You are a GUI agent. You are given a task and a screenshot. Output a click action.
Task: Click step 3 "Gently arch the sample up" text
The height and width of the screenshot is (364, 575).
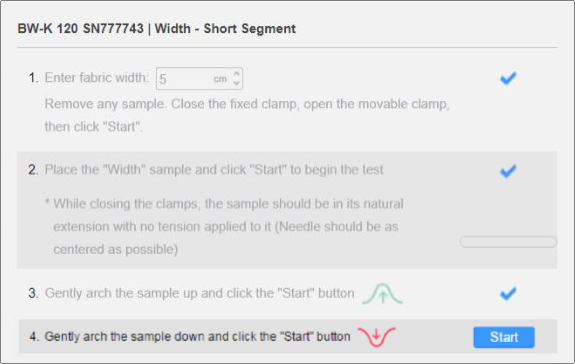pos(199,293)
